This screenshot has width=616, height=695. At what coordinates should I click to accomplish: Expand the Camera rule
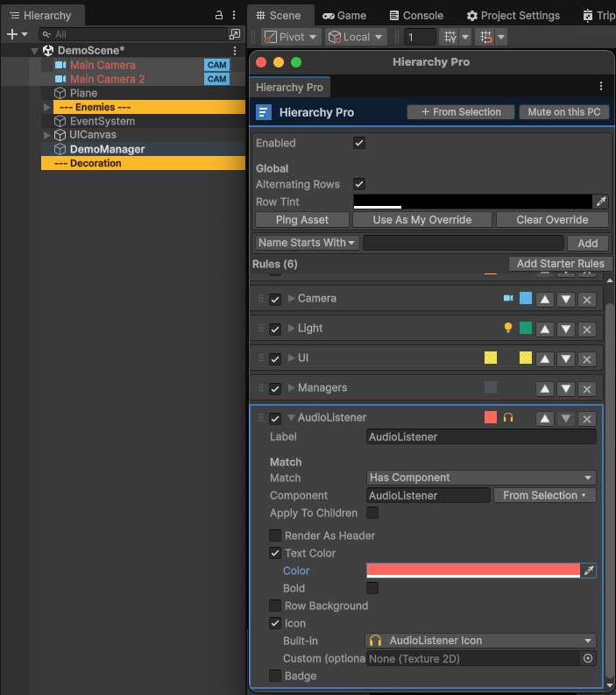tap(291, 298)
